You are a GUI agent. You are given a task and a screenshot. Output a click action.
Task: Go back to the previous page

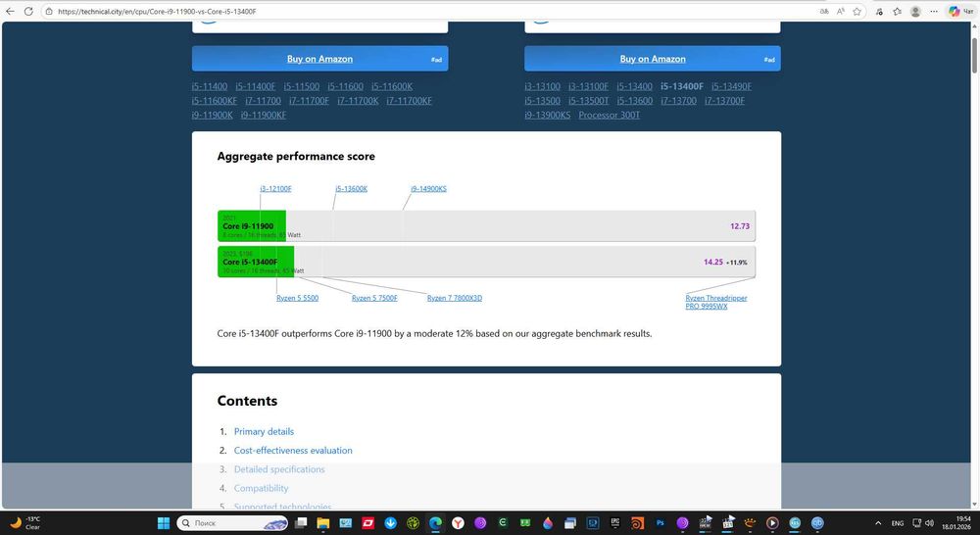10,11
